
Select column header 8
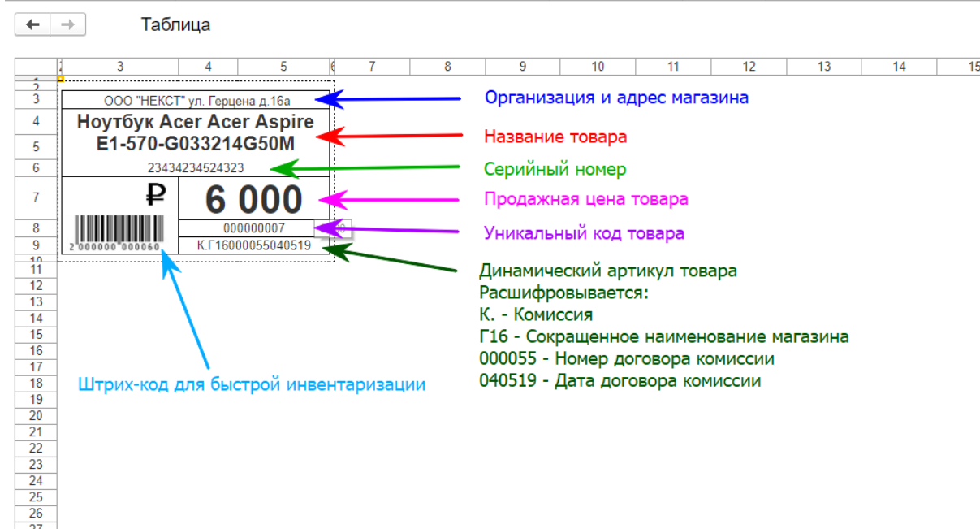pyautogui.click(x=447, y=67)
